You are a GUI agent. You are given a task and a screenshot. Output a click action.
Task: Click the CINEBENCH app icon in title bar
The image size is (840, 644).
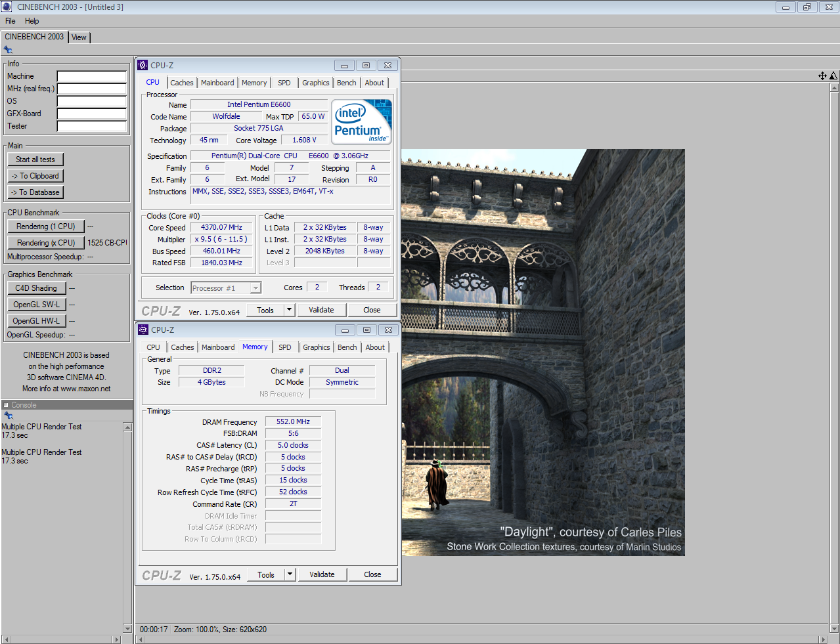point(7,7)
